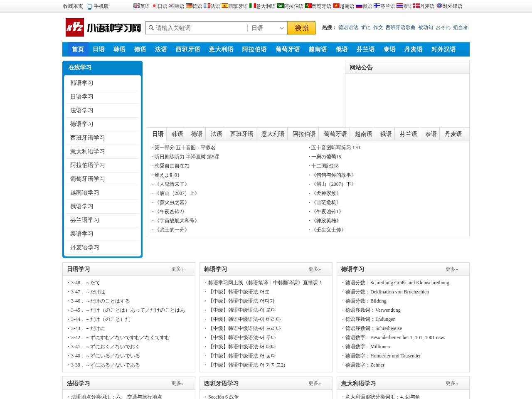Click the Denmark flag icon

(416, 6)
